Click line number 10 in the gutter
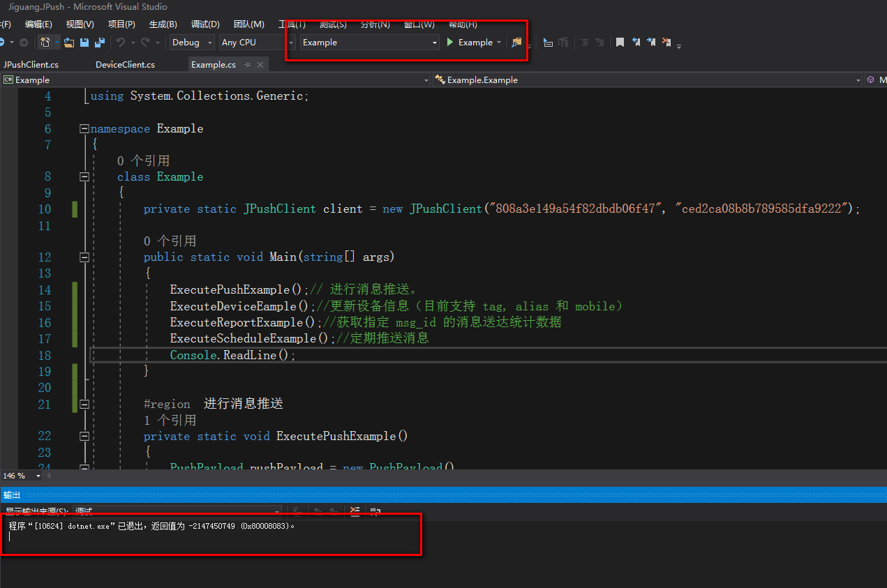The image size is (887, 588). (x=45, y=209)
